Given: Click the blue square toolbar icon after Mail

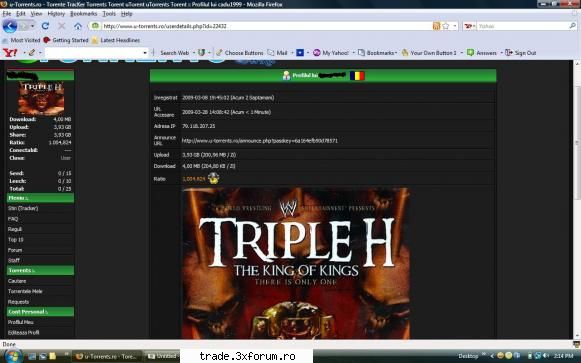Looking at the screenshot, I should tap(300, 53).
